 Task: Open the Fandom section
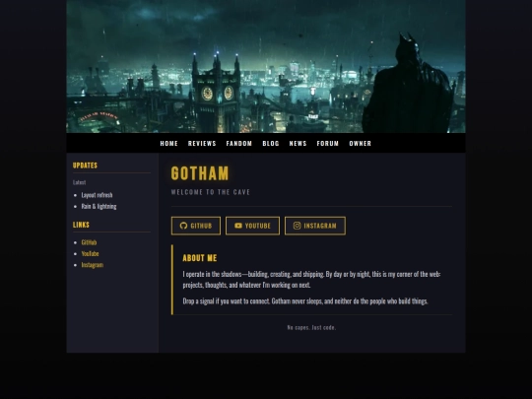[239, 144]
